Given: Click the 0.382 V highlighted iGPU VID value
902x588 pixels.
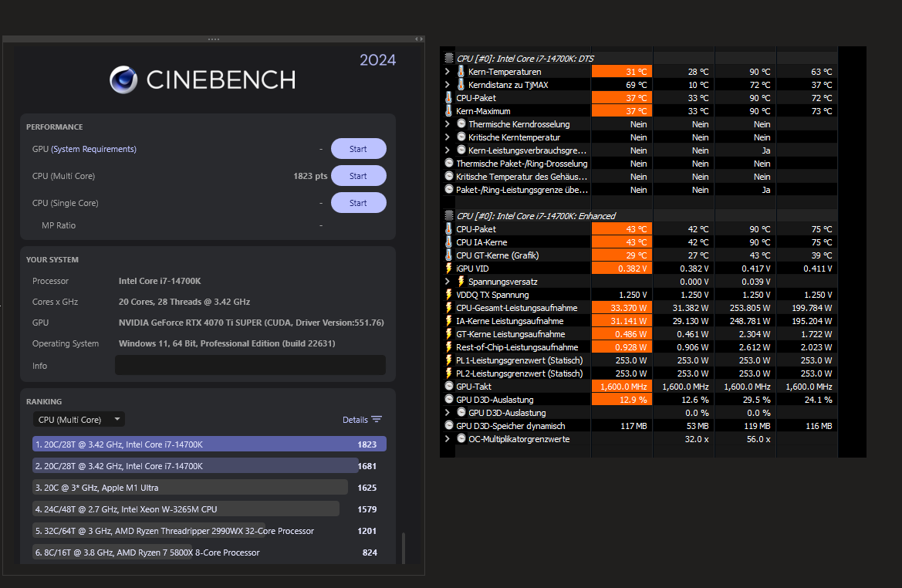Looking at the screenshot, I should [622, 269].
